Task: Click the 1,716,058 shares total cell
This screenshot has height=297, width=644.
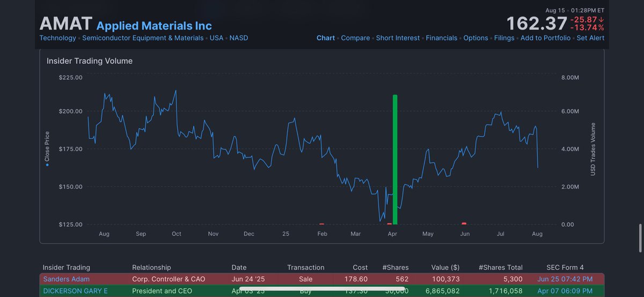Action: 504,291
